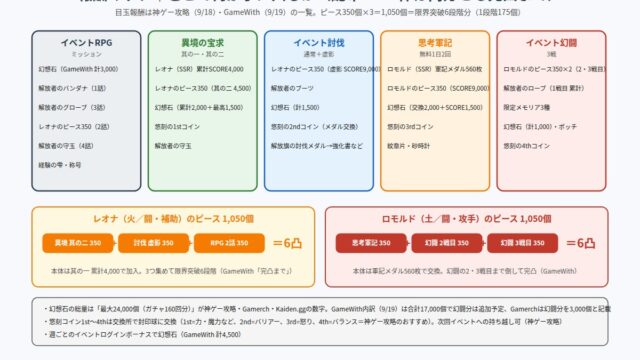The height and width of the screenshot is (360, 640).
Task: Click the '其の一・其の二' subtitle
Action: click(x=202, y=54)
